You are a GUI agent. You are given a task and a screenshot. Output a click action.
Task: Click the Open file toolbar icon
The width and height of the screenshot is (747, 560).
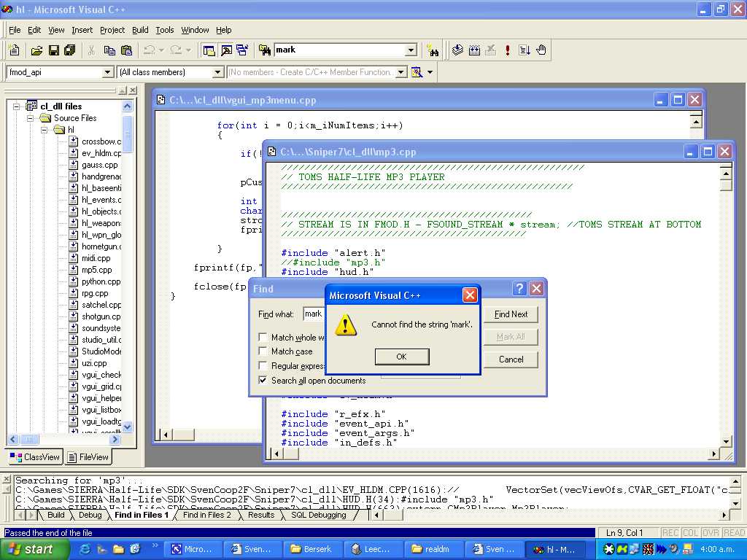tap(36, 50)
